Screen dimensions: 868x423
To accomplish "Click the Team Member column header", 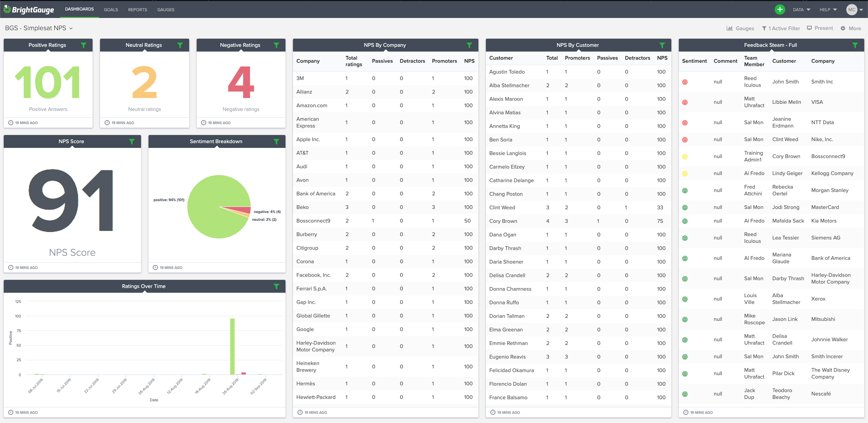I will pos(754,61).
